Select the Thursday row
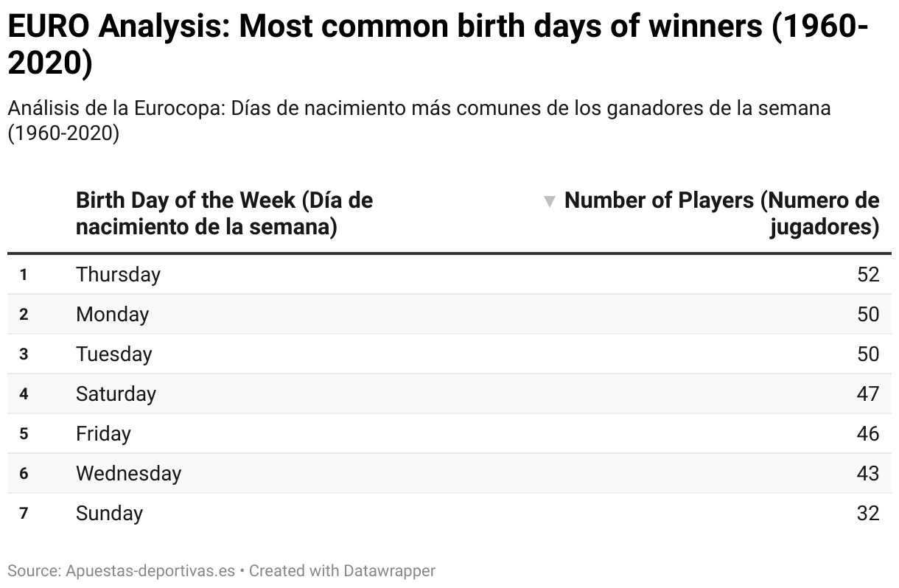 click(x=450, y=274)
